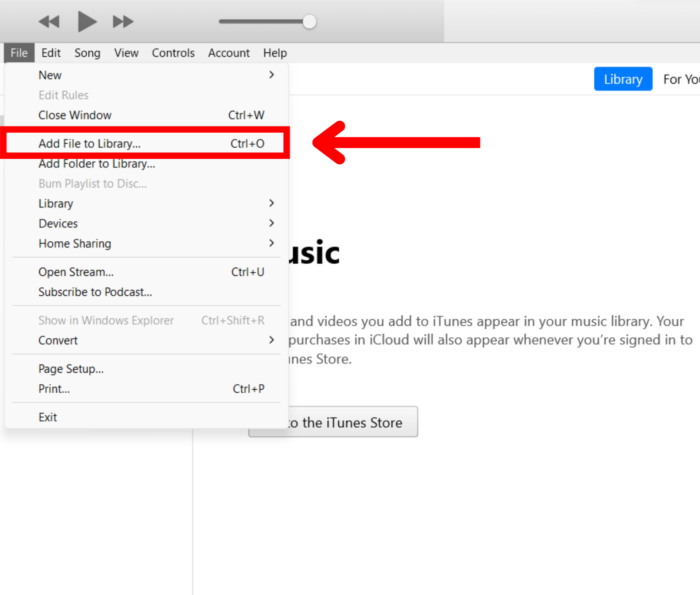Choose Subscribe to Podcast
Viewport: 700px width, 595px height.
(x=95, y=292)
